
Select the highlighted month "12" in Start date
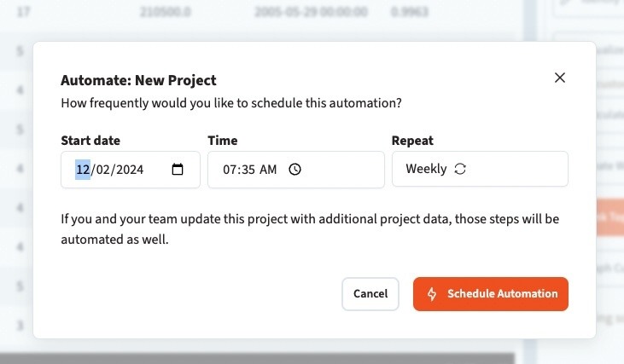[x=83, y=169]
